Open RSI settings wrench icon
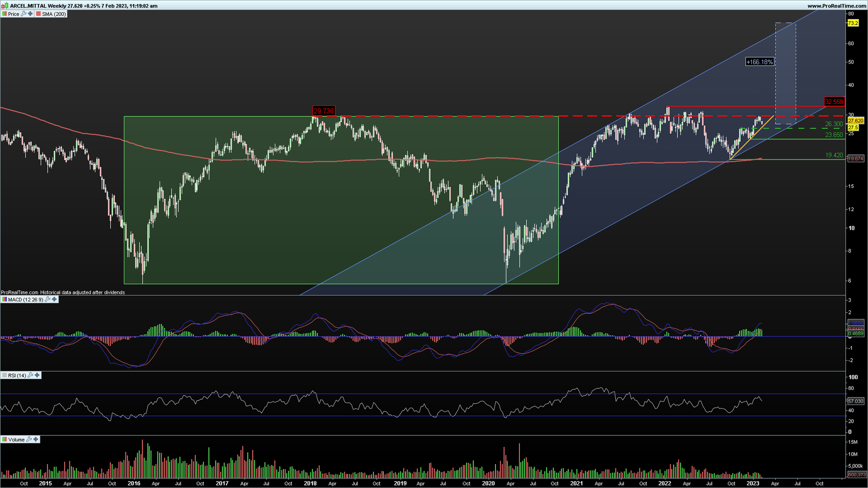868x488 pixels. coord(30,375)
